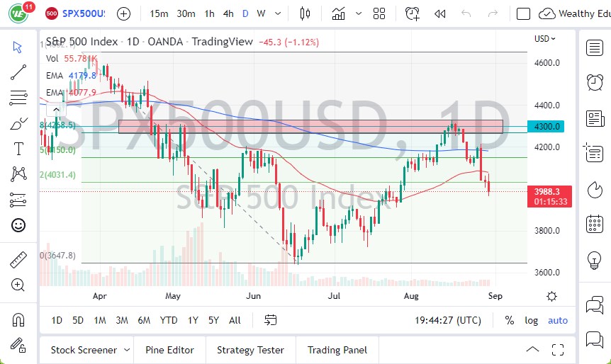611x364 pixels.
Task: Select the Text annotation tool
Action: pyautogui.click(x=18, y=149)
